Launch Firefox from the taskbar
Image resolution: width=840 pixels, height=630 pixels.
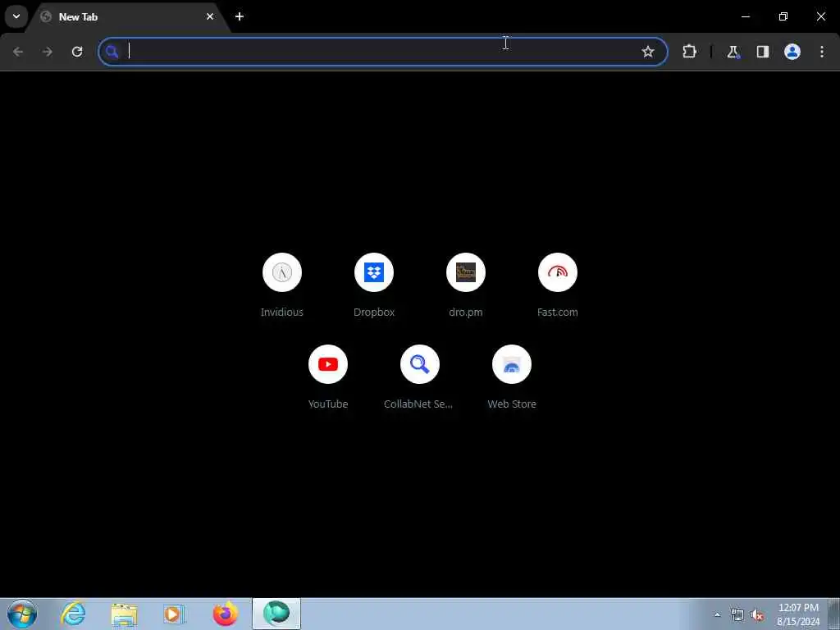tap(225, 614)
